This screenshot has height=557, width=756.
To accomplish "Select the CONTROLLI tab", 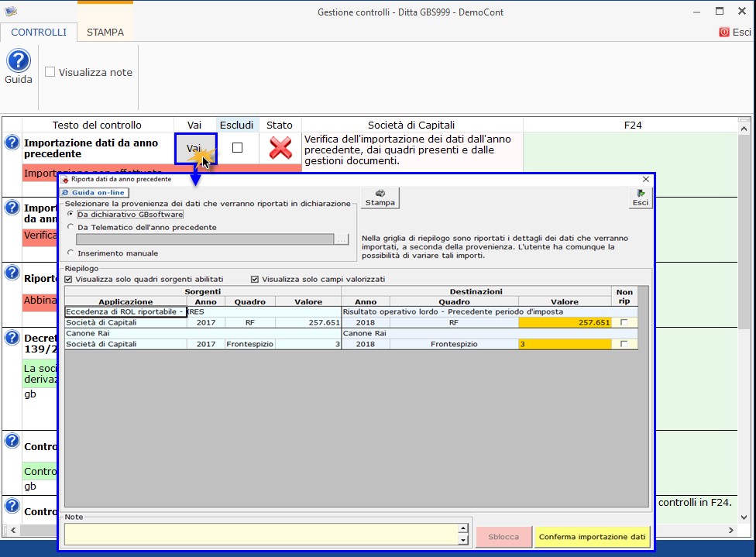I will tap(39, 33).
